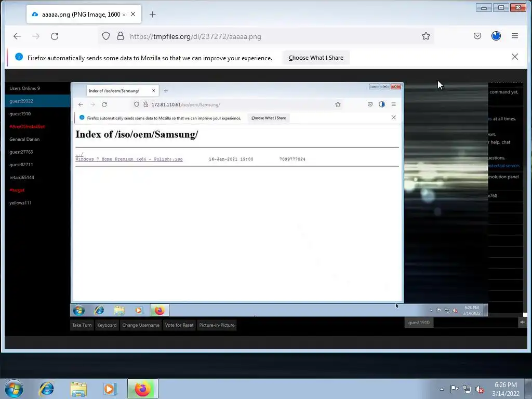Click inner address bar with 172.81.110.61 URL
This screenshot has height=399, width=532.
coord(237,104)
